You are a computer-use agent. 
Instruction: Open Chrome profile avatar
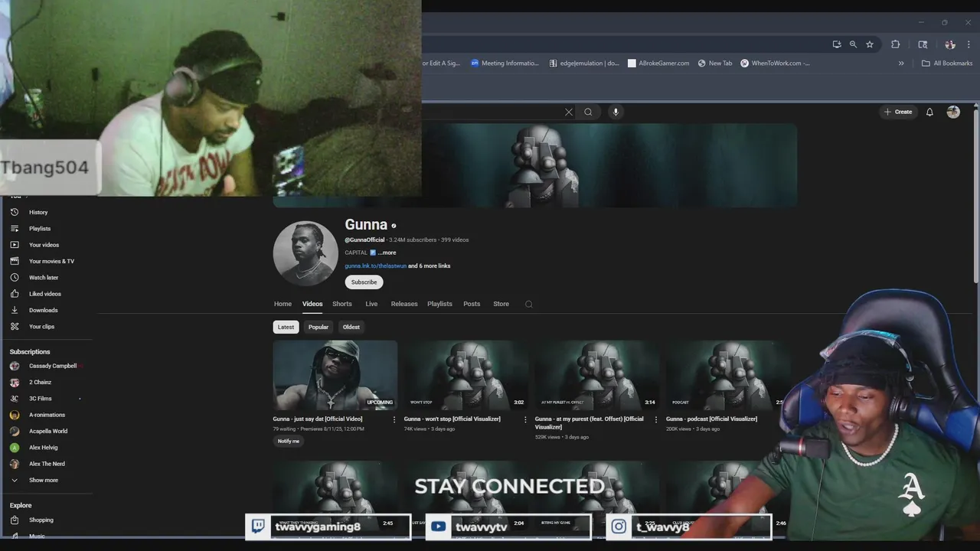tap(950, 44)
